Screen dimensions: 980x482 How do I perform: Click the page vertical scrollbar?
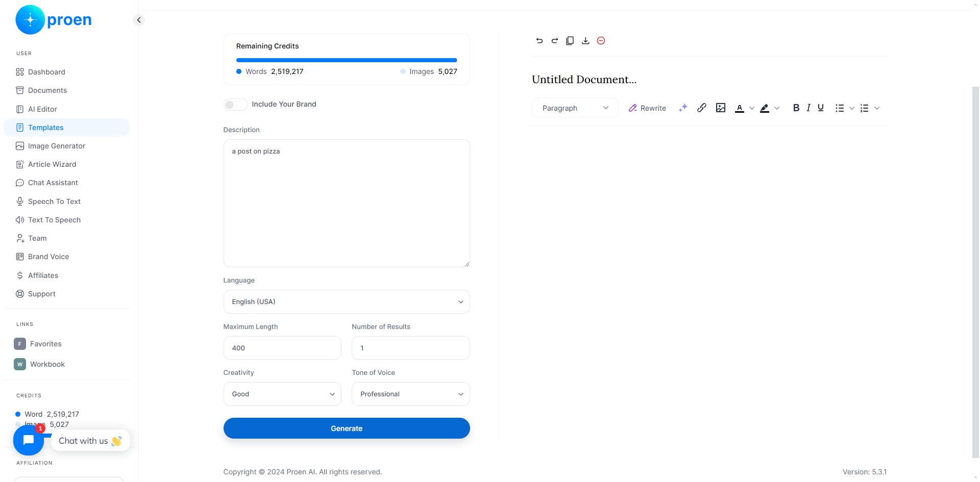(x=975, y=272)
